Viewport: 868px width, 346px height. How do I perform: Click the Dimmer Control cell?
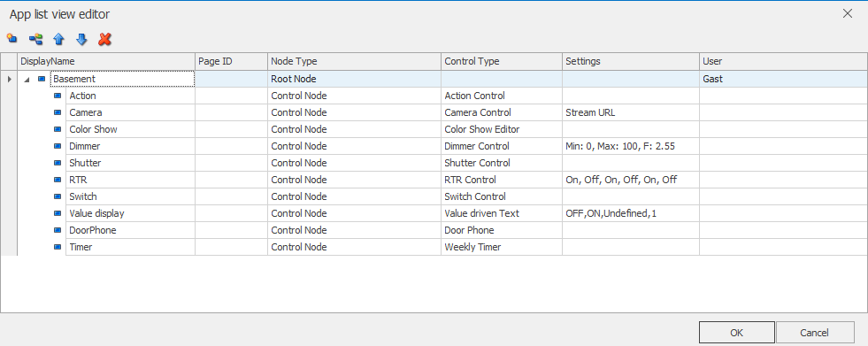pyautogui.click(x=502, y=146)
